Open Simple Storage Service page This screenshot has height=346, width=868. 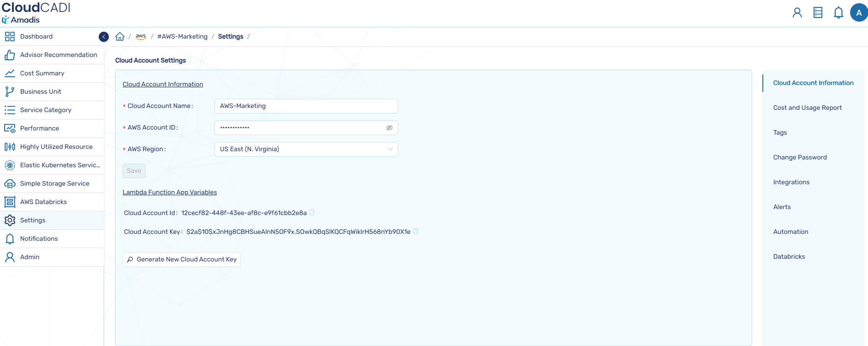(x=52, y=183)
